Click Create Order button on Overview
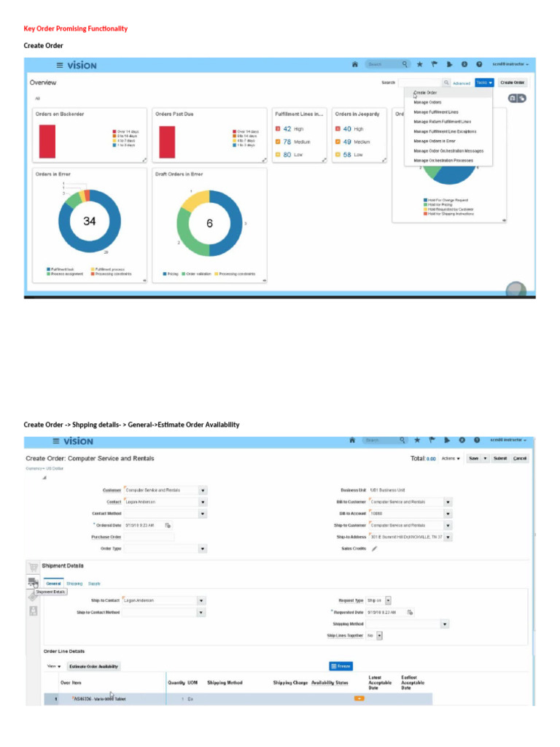The height and width of the screenshot is (747, 560). [513, 83]
